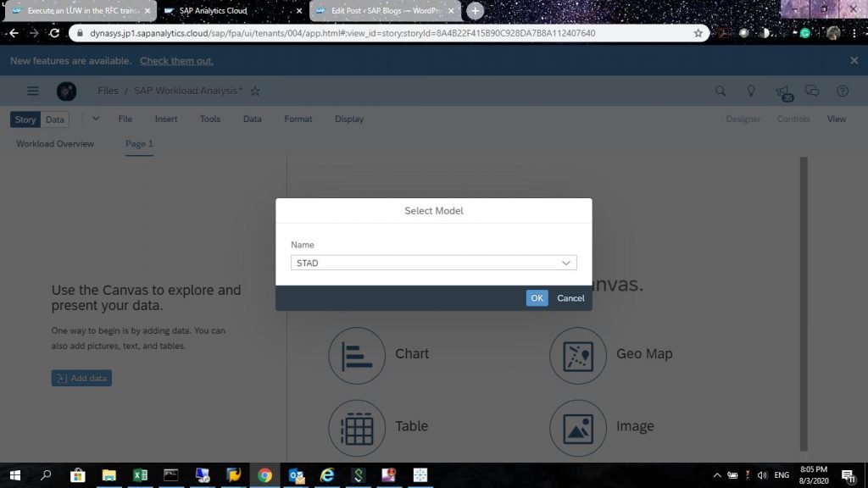Click the user avatar logo icon

(x=66, y=91)
